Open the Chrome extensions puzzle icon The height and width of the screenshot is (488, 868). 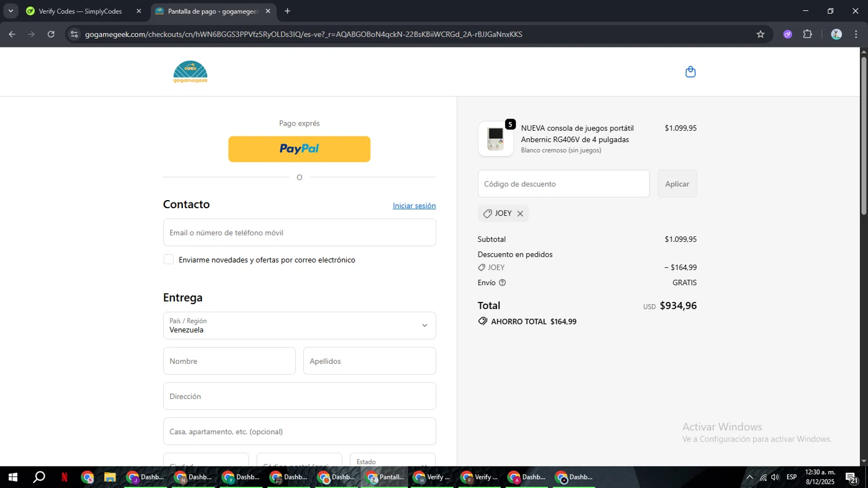(x=808, y=34)
